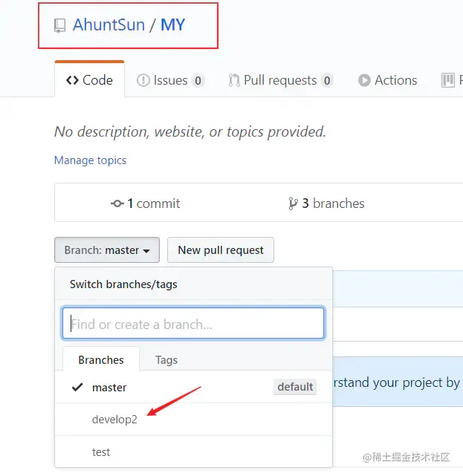Open the AhuntSun owner link

[x=109, y=25]
